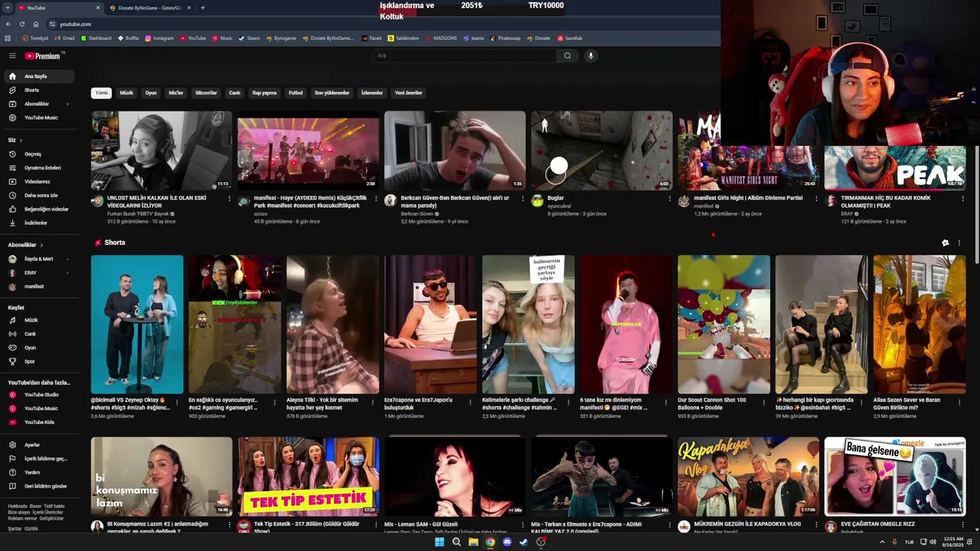The image size is (980, 551).
Task: Open more options for Berkcan Güven video
Action: [x=523, y=199]
